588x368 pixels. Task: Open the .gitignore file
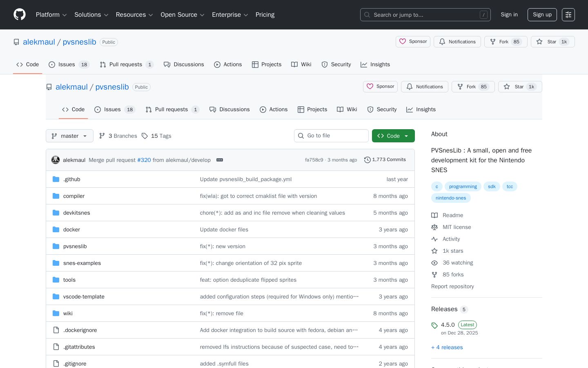(x=75, y=364)
